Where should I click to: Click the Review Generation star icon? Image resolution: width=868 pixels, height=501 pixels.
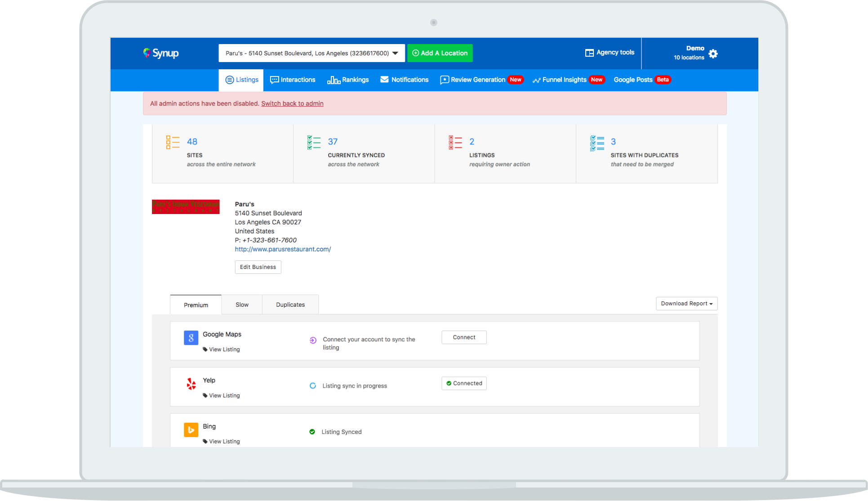click(444, 80)
